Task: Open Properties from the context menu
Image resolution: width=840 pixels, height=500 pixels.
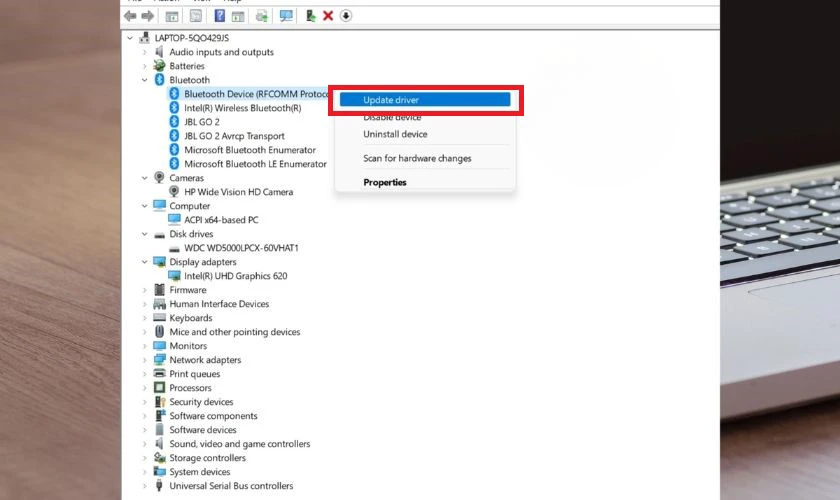Action: point(385,182)
